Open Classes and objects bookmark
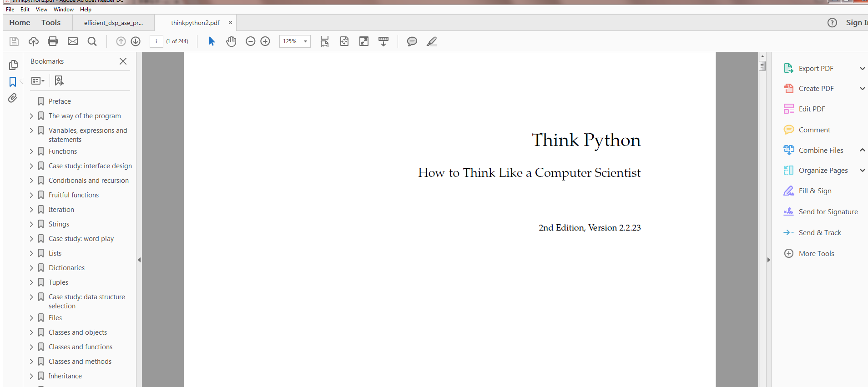Viewport: 868px width, 387px height. 78,332
